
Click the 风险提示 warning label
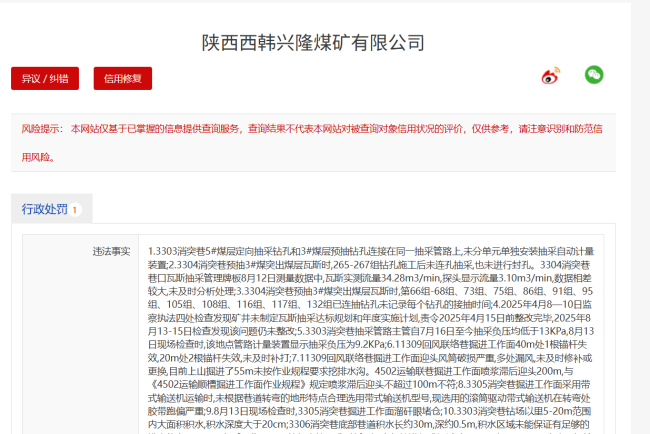(42, 129)
